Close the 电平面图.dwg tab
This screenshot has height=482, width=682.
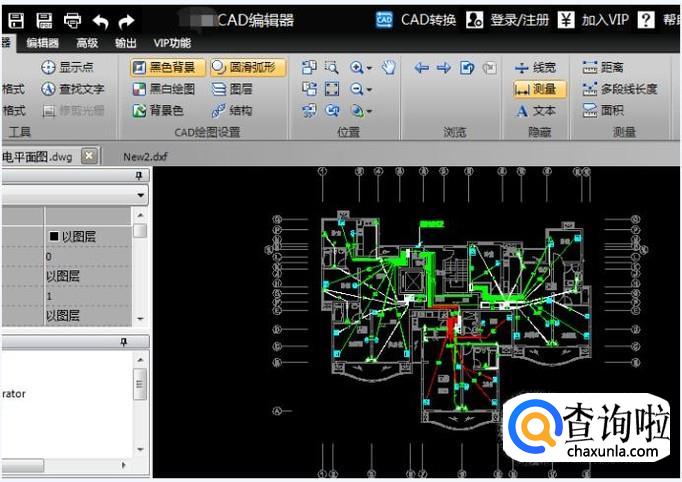point(89,155)
